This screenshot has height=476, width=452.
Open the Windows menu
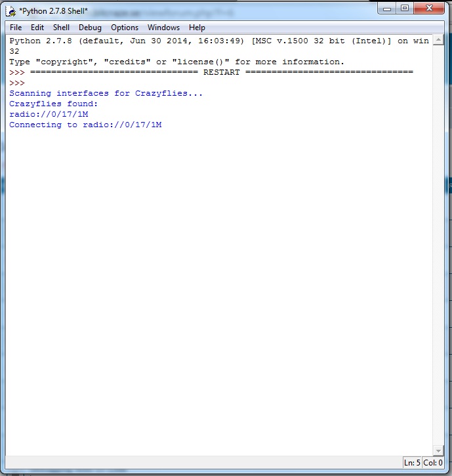point(163,28)
